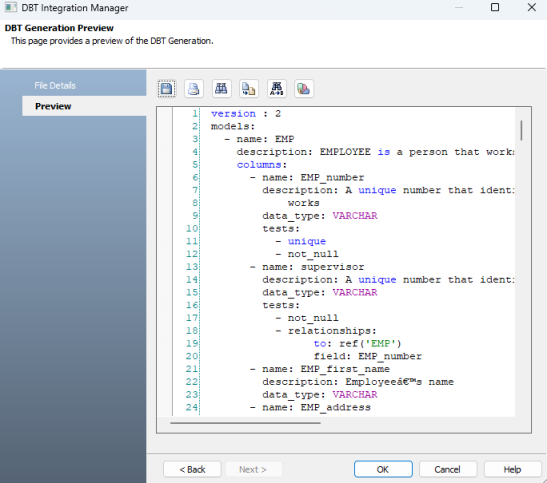
Task: Open Help for the dialog
Action: (512, 469)
